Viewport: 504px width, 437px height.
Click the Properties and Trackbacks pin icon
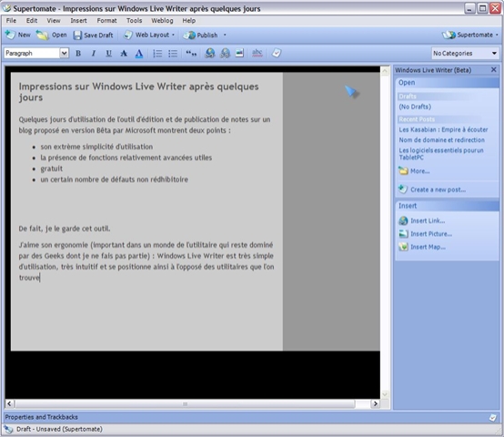[x=493, y=417]
